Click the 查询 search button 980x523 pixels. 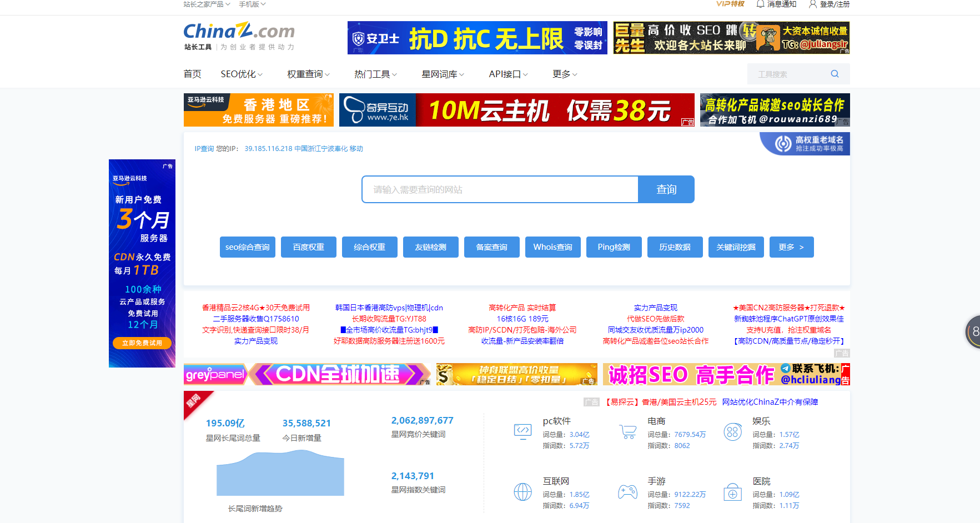666,189
